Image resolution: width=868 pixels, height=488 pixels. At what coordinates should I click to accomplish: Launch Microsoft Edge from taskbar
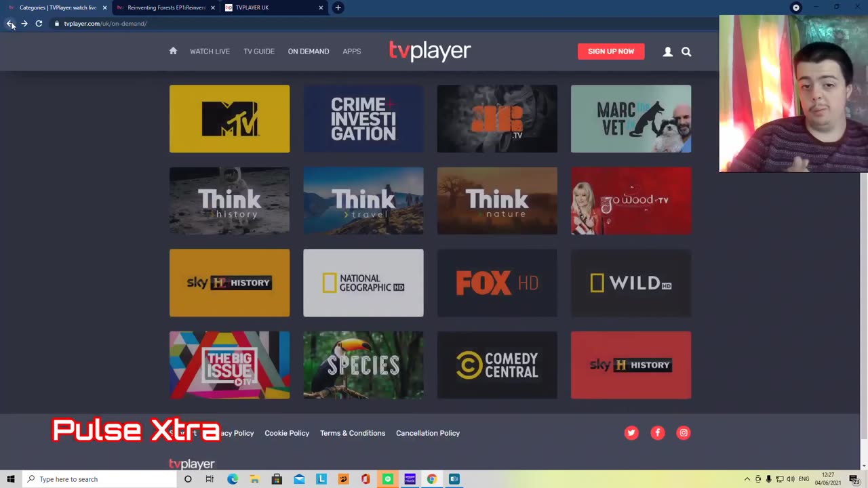(233, 479)
